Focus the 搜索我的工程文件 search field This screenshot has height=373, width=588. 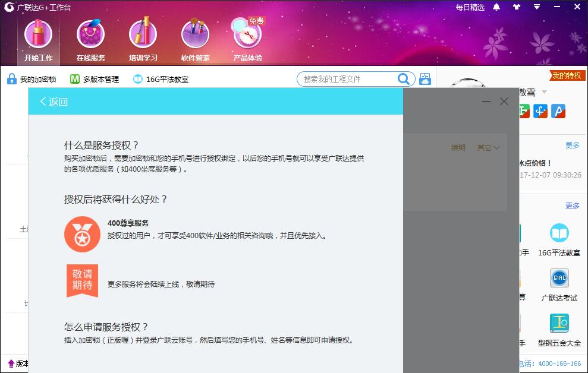pyautogui.click(x=348, y=79)
